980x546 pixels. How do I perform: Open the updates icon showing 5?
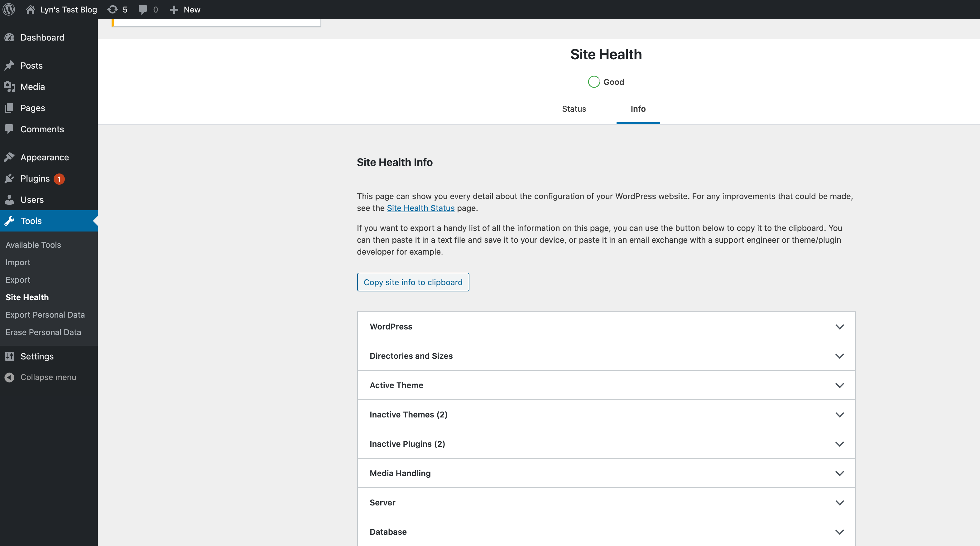(x=113, y=9)
